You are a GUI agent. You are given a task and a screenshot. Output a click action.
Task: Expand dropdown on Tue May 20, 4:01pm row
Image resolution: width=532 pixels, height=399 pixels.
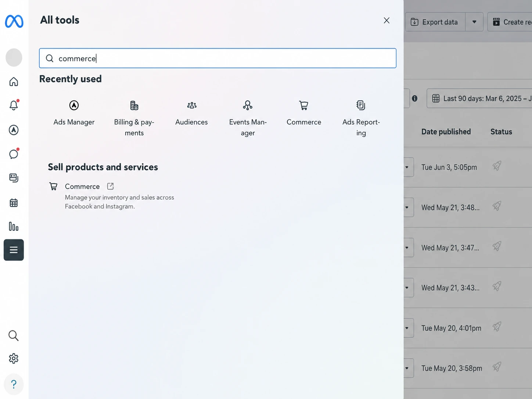pyautogui.click(x=407, y=328)
